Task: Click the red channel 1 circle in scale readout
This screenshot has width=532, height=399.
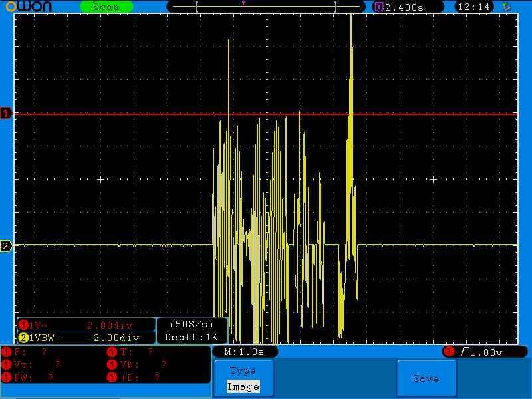Action: [x=23, y=325]
